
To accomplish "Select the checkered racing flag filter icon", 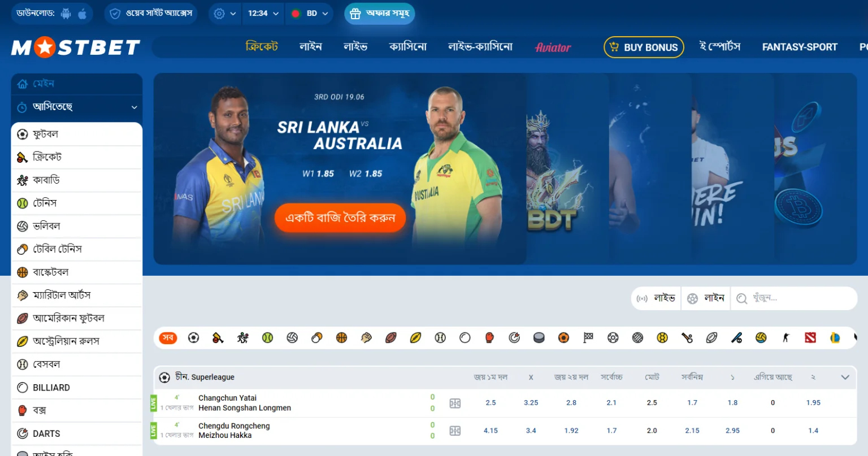I will (588, 338).
